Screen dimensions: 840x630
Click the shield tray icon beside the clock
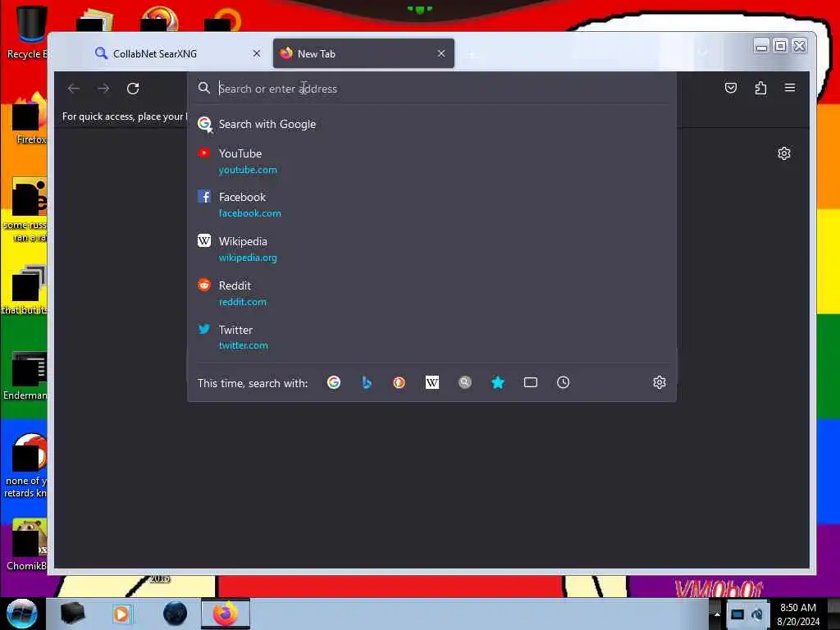pos(757,614)
